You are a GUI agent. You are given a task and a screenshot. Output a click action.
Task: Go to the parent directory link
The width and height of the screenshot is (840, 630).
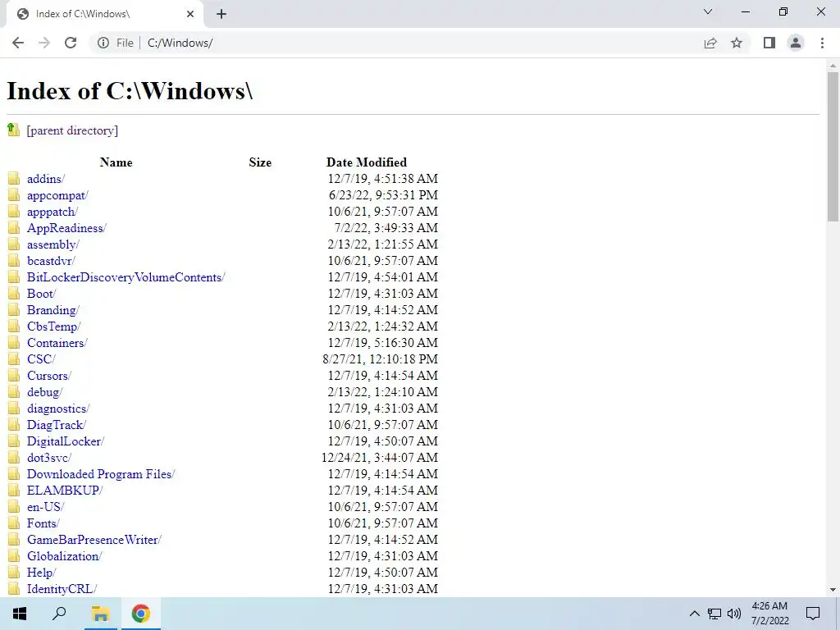point(72,130)
